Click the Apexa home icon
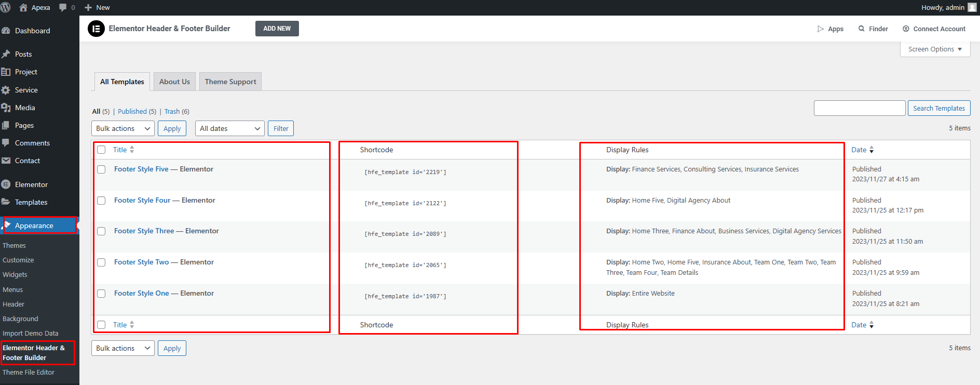The image size is (980, 385). (x=23, y=7)
